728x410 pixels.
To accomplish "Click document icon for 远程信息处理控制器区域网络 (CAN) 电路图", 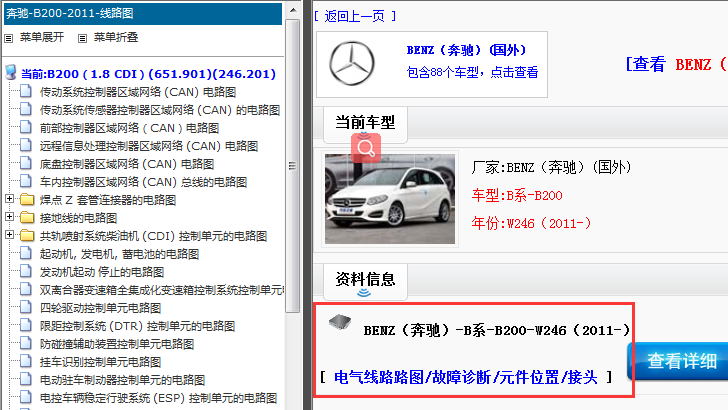I will pos(26,145).
